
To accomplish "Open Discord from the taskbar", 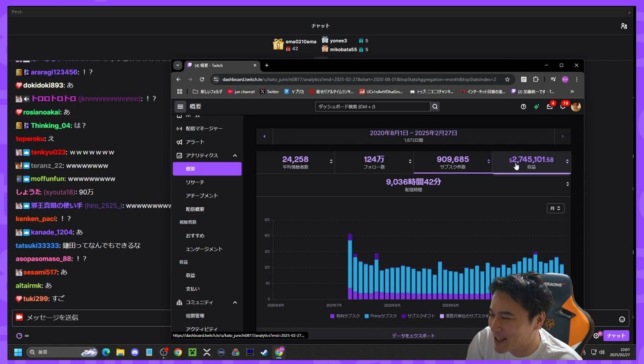I will coord(135,352).
